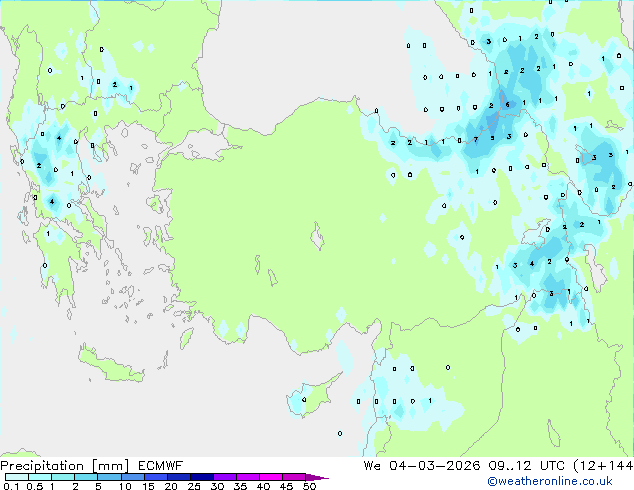Click the legend label 25
The height and width of the screenshot is (490, 634).
point(194,486)
